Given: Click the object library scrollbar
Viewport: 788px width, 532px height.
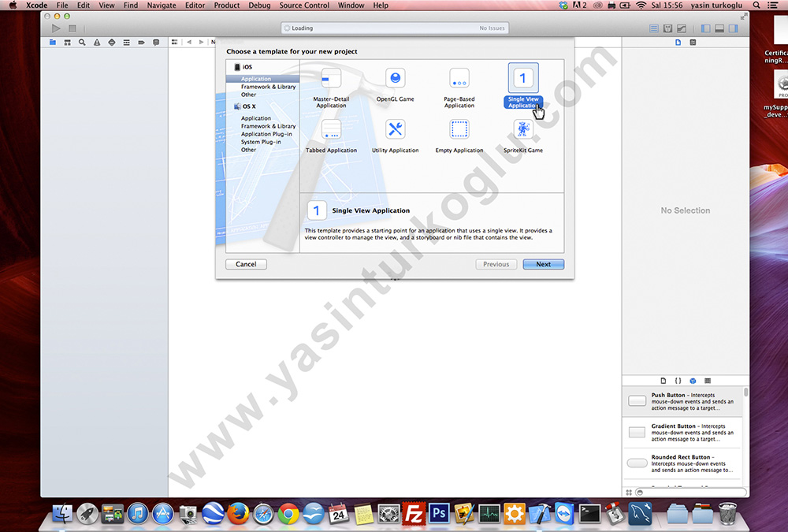Looking at the screenshot, I should coord(745,392).
